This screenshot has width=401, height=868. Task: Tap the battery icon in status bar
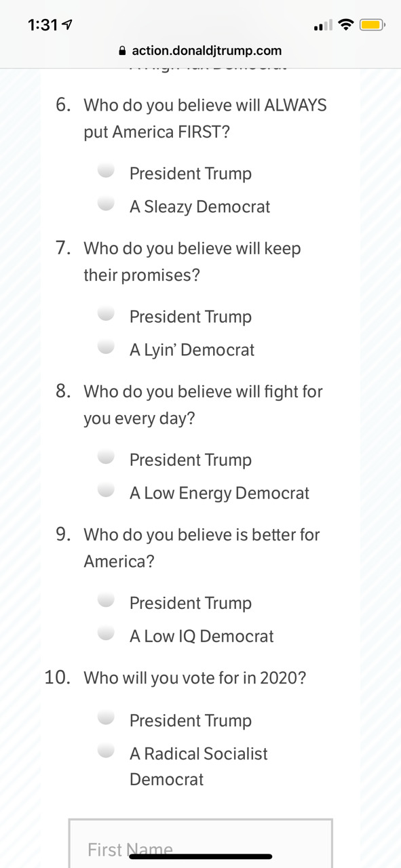373,26
